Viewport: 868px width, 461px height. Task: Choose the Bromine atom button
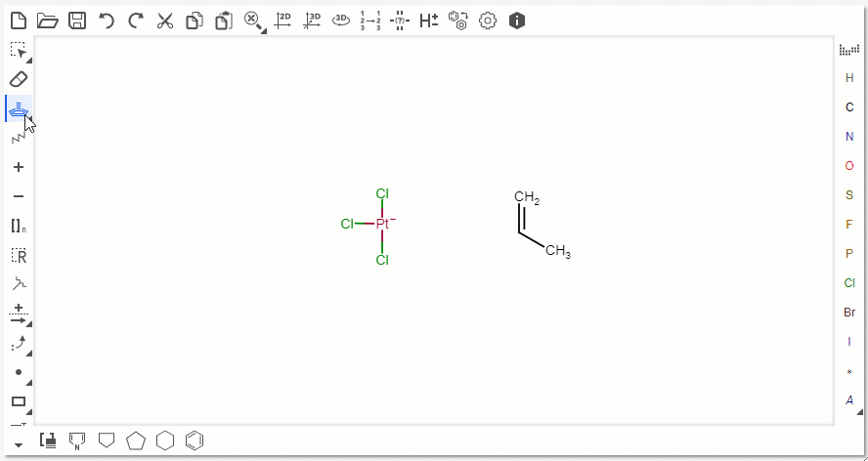point(848,313)
